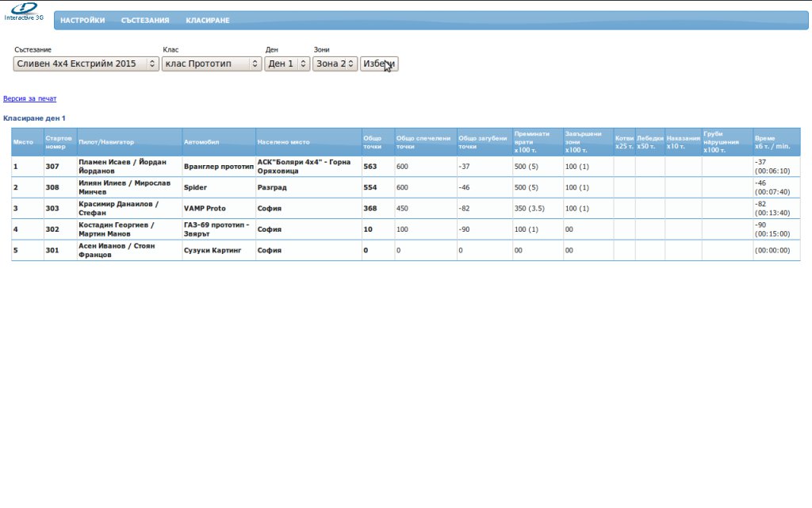Click the ГАЗ-69 прототип automobile cell
The width and height of the screenshot is (812, 508).
pyautogui.click(x=216, y=229)
